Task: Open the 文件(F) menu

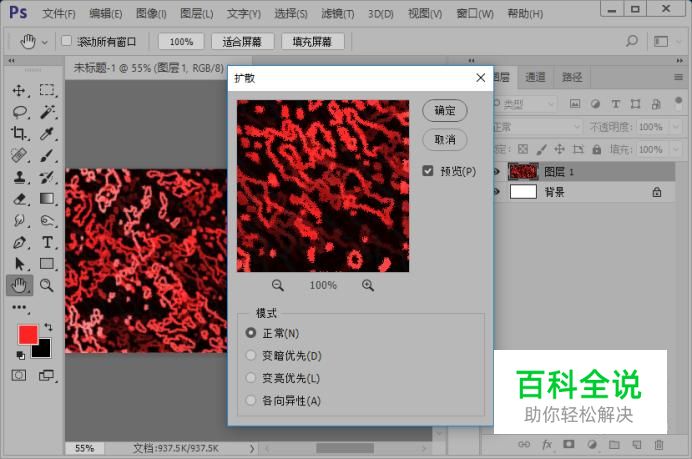Action: click(x=59, y=14)
